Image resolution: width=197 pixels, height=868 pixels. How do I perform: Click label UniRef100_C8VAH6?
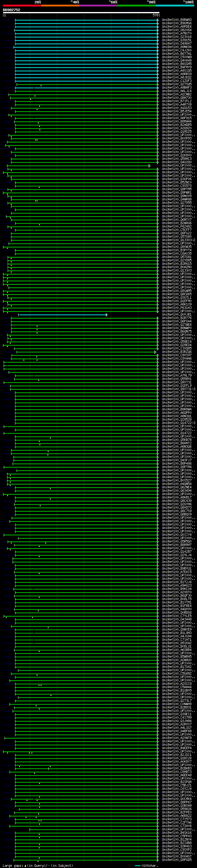click(177, 358)
